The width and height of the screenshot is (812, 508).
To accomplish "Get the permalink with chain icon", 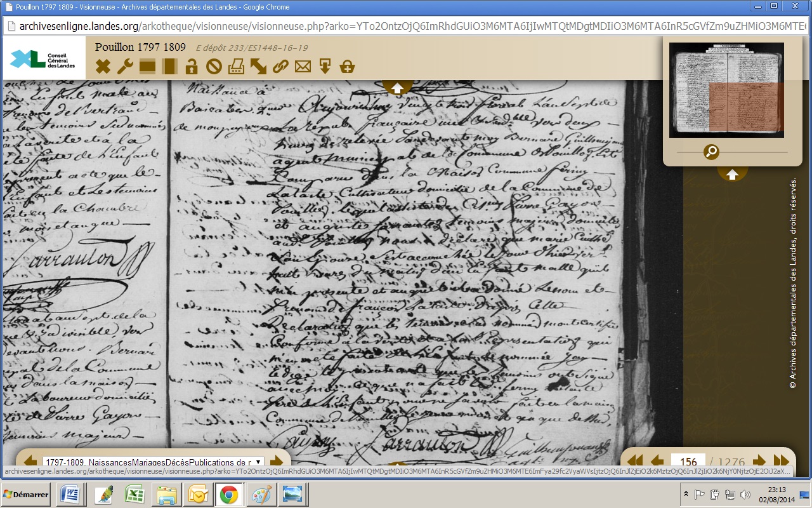I will [280, 66].
